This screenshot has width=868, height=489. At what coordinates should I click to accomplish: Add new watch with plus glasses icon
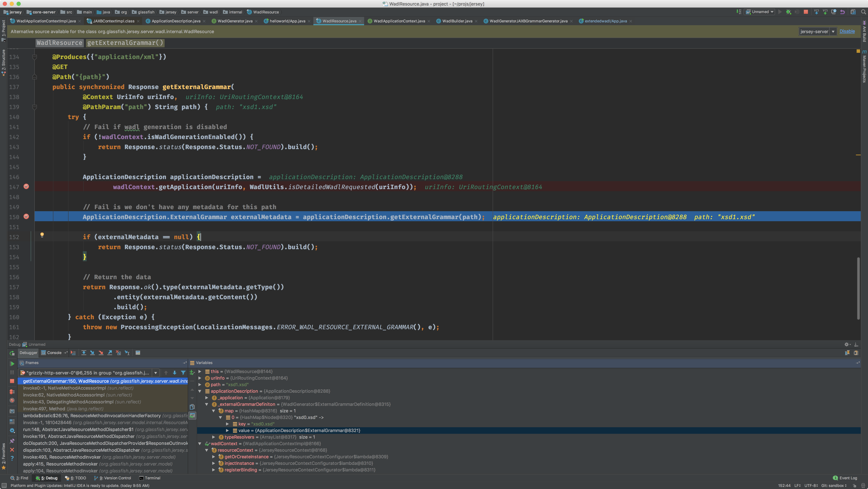pyautogui.click(x=192, y=372)
